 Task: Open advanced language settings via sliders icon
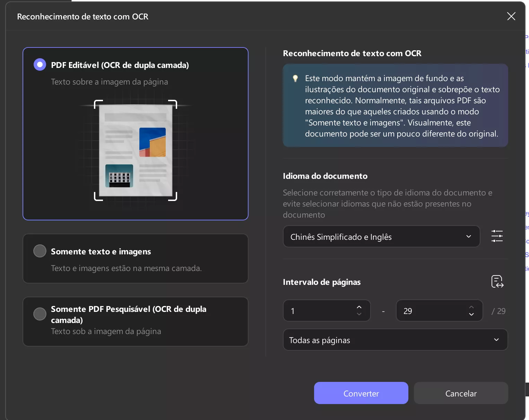click(x=497, y=236)
